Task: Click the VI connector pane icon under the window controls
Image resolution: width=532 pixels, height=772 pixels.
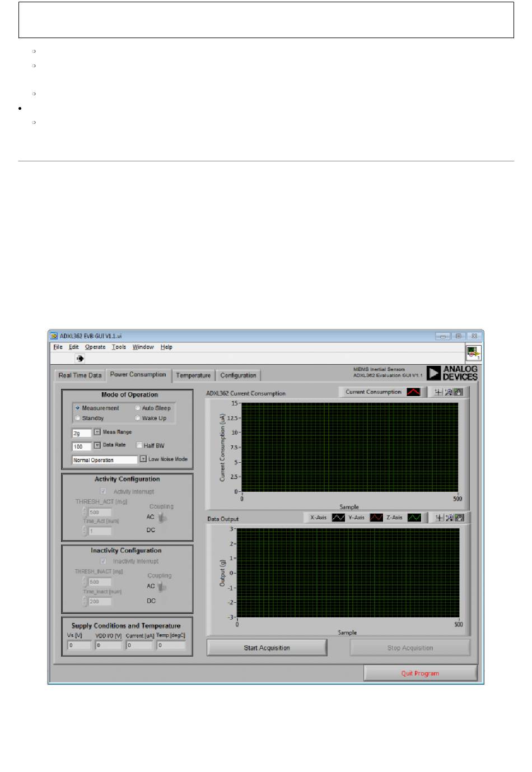Action: [x=474, y=353]
